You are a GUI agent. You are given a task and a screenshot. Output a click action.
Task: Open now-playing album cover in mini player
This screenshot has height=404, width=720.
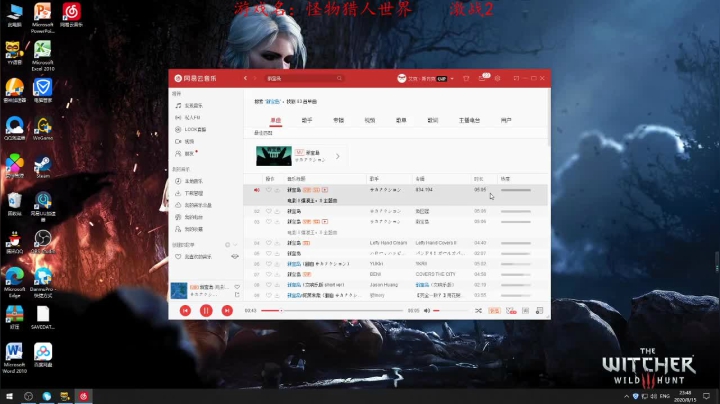pos(179,291)
